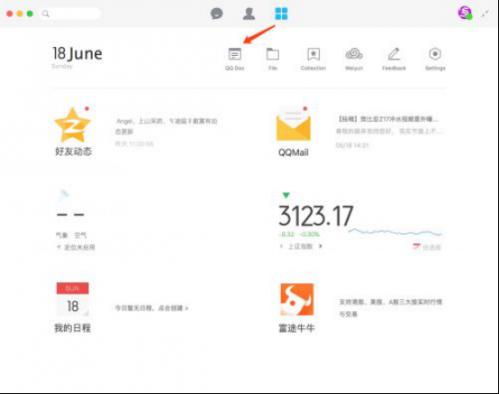
Task: Click the search field in title bar
Action: (x=71, y=14)
